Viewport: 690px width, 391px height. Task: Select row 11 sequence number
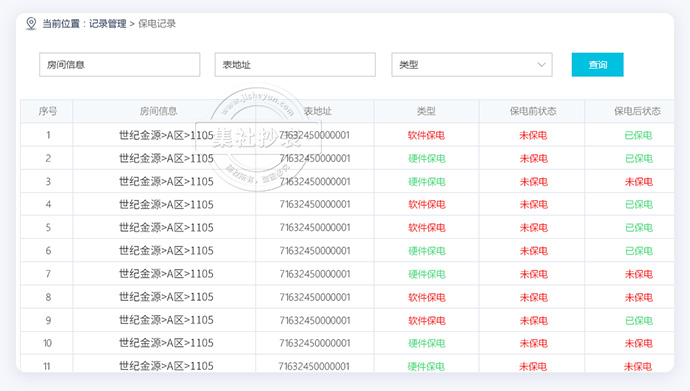pos(47,366)
